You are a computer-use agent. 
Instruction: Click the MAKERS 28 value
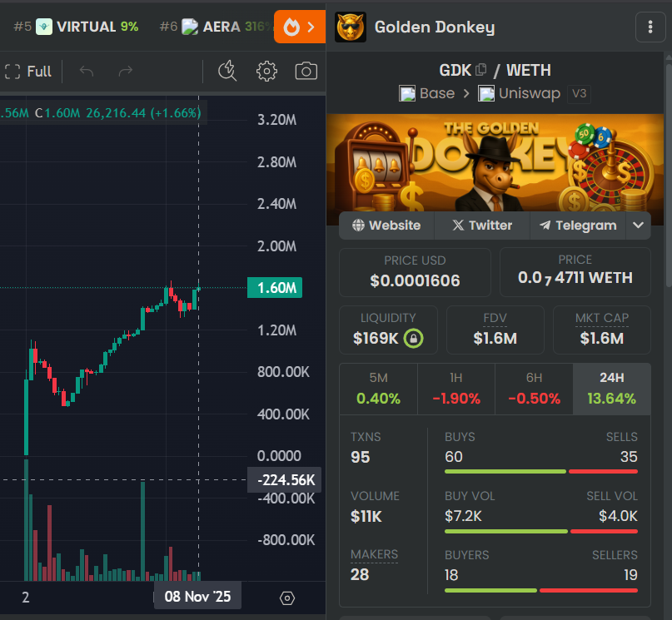pyautogui.click(x=360, y=574)
